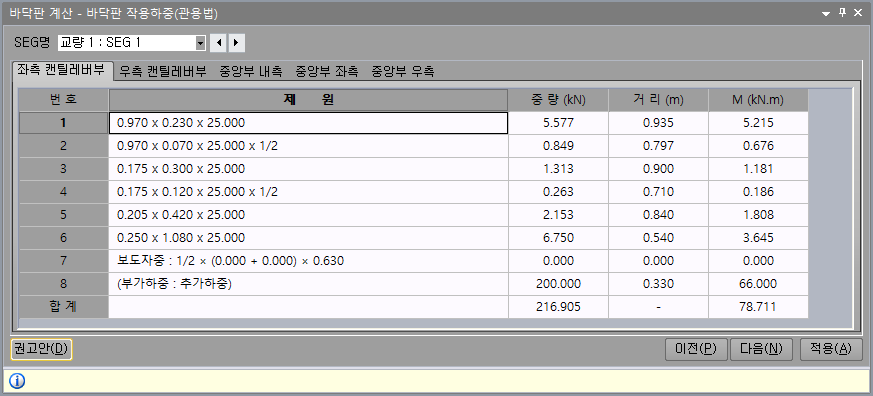Image resolution: width=873 pixels, height=396 pixels.
Task: Open the panel options dropdown triangle
Action: [x=826, y=13]
